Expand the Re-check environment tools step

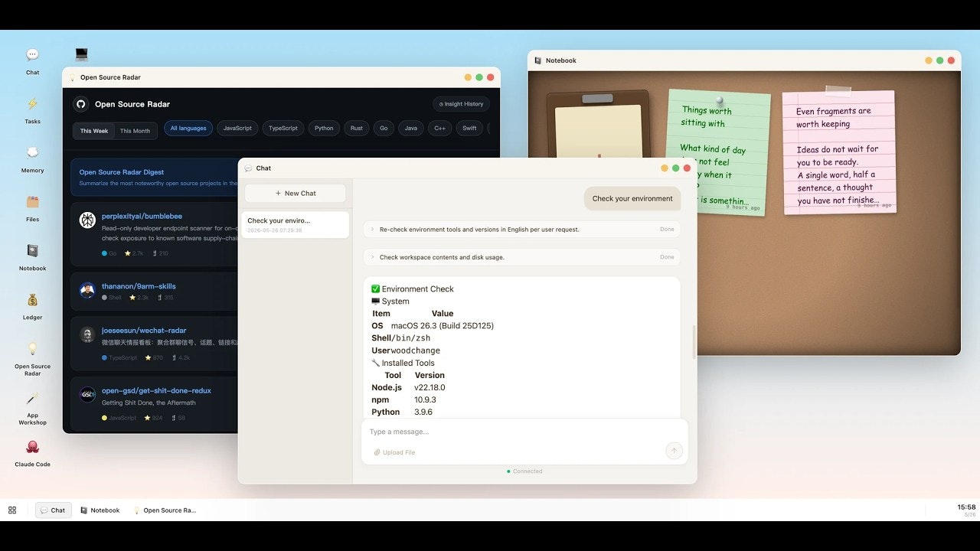tap(521, 230)
